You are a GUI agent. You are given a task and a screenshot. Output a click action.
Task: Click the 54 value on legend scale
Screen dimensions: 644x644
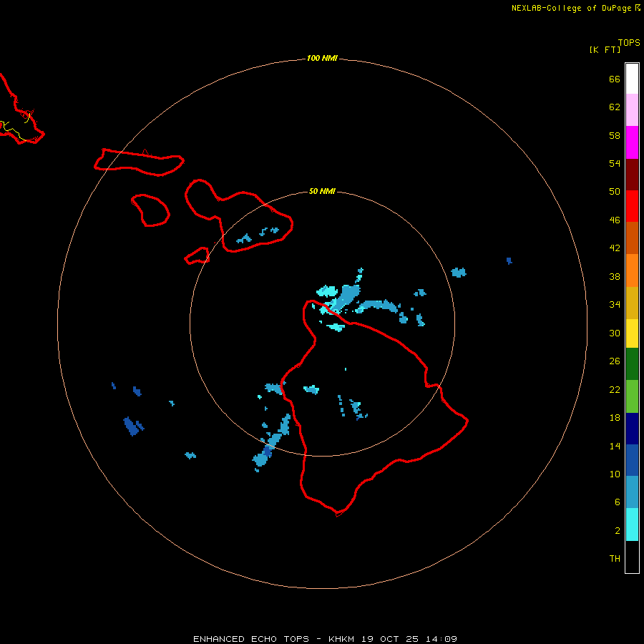pyautogui.click(x=615, y=163)
